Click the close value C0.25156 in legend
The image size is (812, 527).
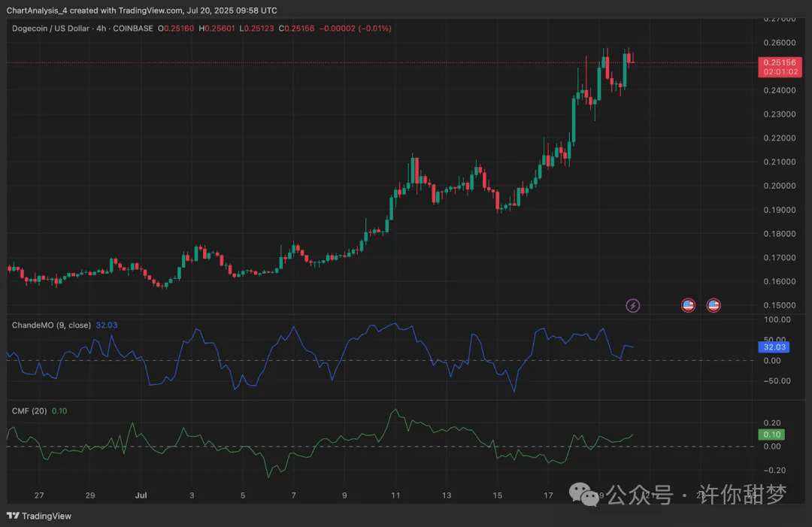tap(297, 29)
